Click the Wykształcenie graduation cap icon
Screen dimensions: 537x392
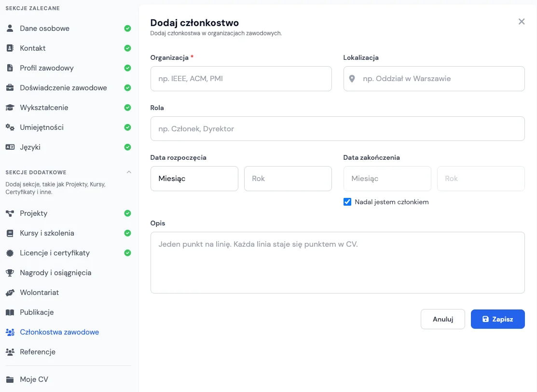tap(10, 108)
